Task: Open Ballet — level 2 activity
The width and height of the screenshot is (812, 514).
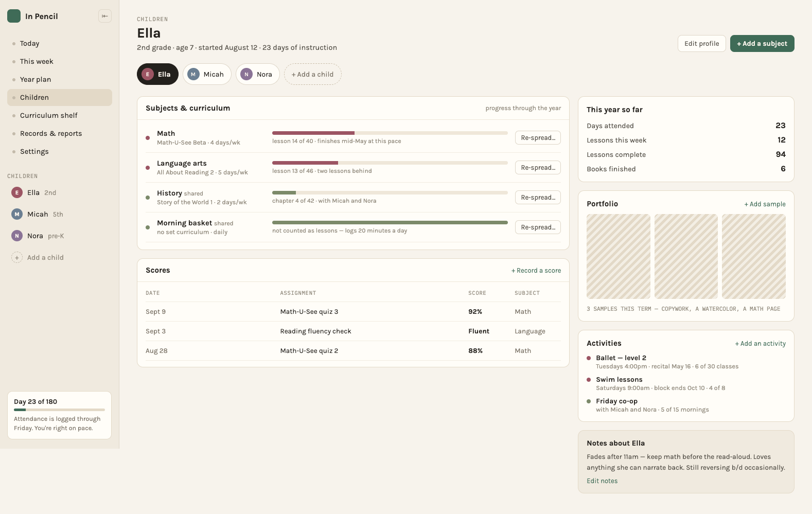Action: click(x=686, y=362)
